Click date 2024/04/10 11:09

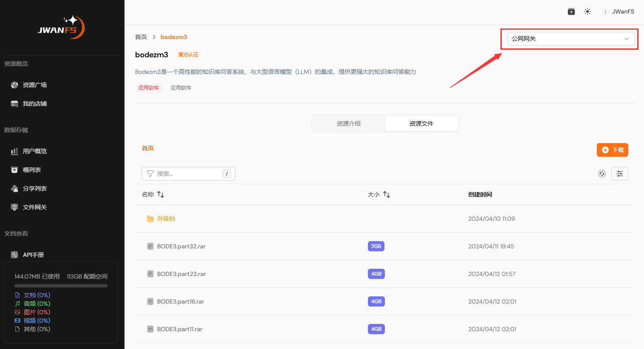pyautogui.click(x=491, y=219)
